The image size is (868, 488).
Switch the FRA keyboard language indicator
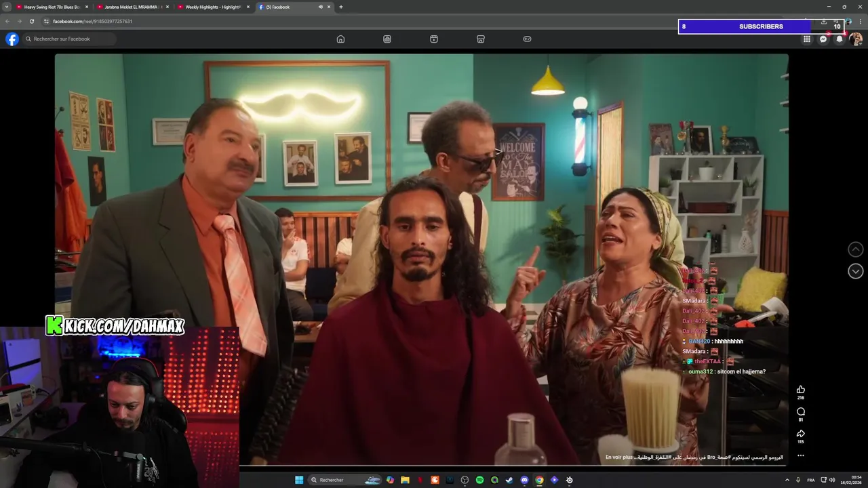[811, 480]
